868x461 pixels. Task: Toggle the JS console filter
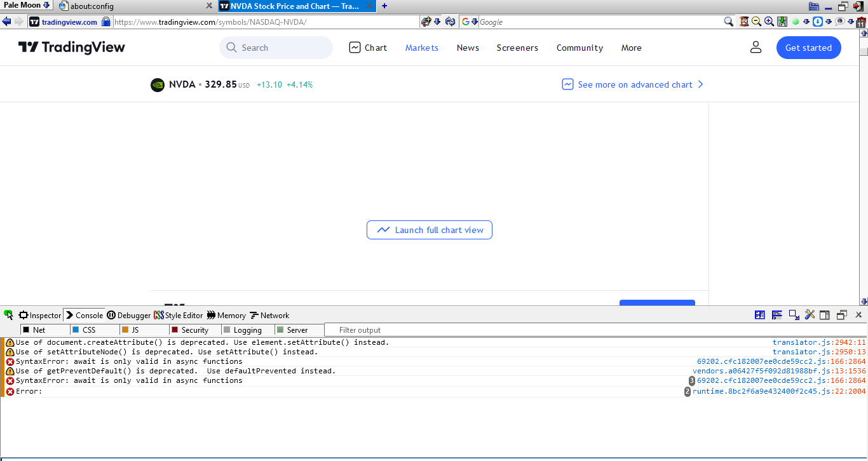coord(146,330)
